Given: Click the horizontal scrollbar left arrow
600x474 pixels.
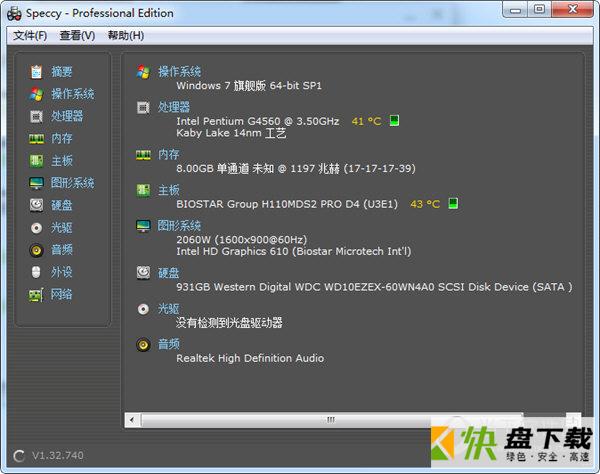Looking at the screenshot, I should click(x=132, y=420).
